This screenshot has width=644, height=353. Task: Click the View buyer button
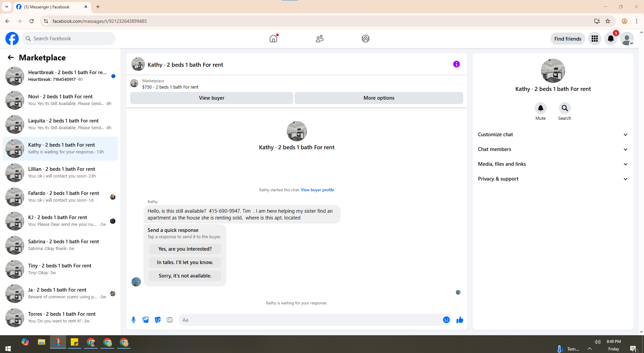coord(211,98)
